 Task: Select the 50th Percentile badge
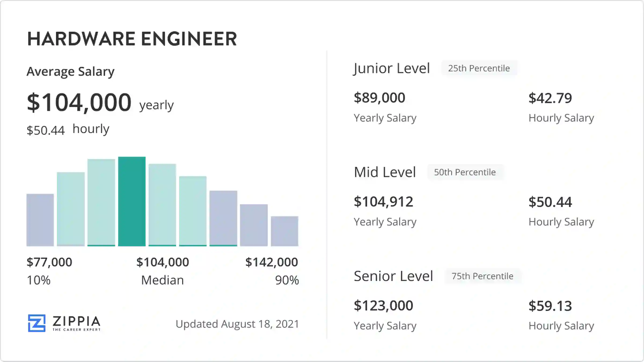pos(464,172)
